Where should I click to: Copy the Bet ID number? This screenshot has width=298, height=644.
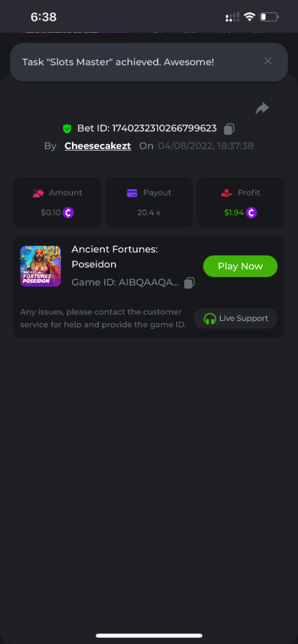coord(229,129)
